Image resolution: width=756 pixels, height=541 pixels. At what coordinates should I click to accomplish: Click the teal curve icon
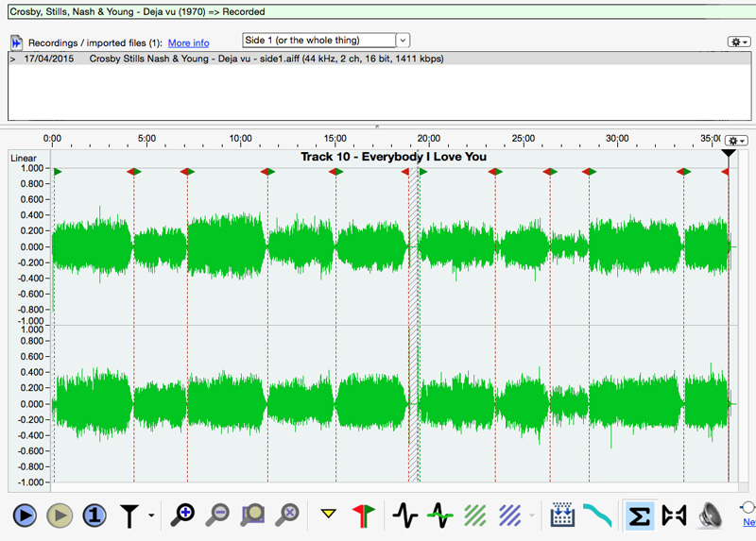point(597,516)
